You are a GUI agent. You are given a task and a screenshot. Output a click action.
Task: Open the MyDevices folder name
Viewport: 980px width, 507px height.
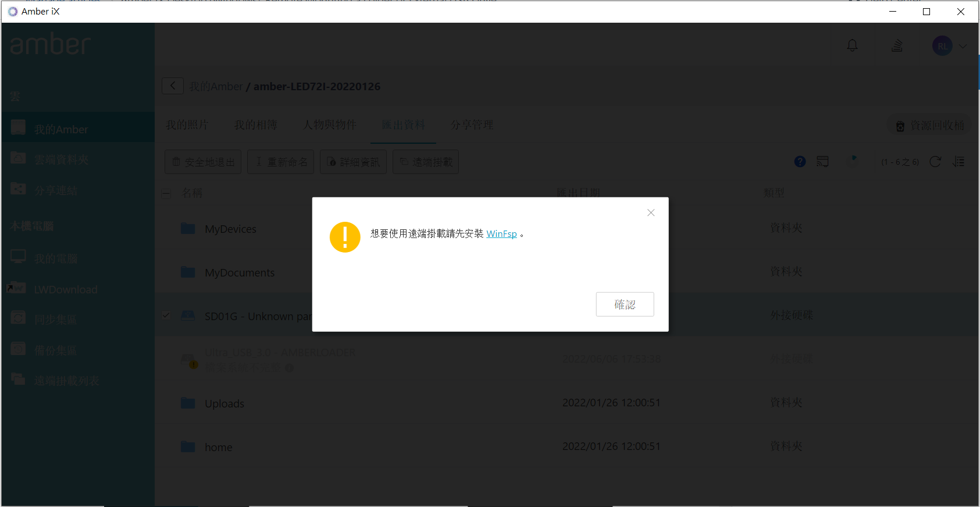230,229
